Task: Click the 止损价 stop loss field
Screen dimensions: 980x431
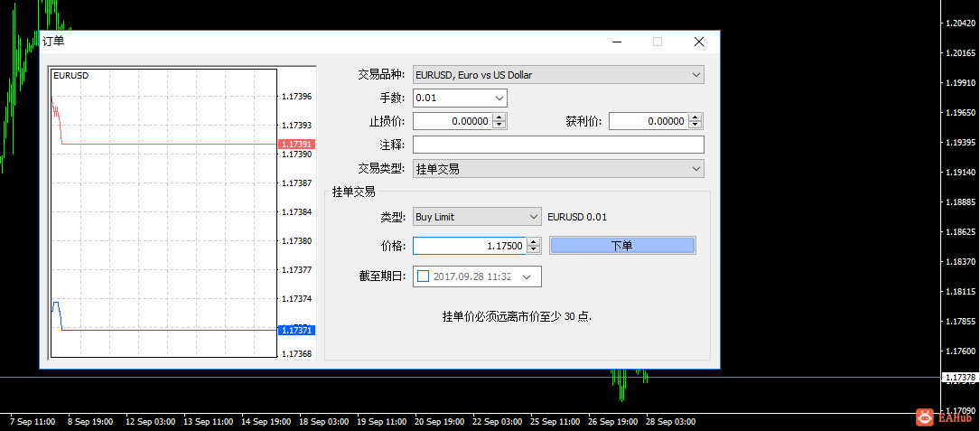Action: 453,121
